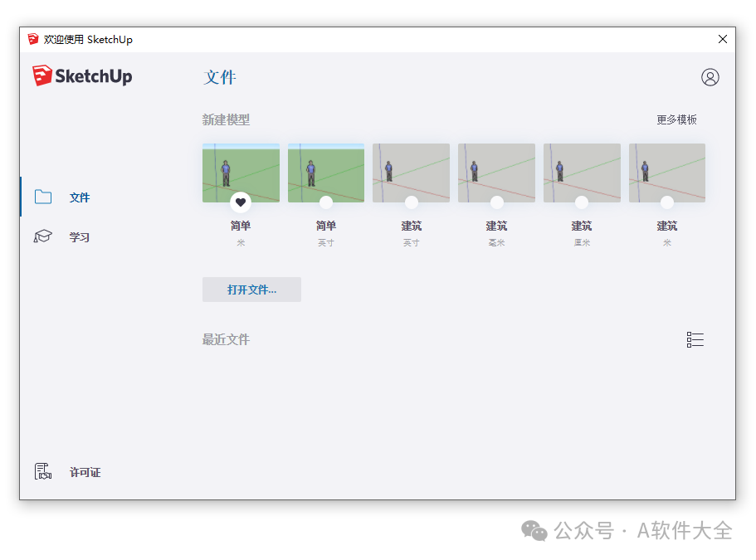Click the SketchUp logo in the sidebar
This screenshot has width=756, height=560.
click(82, 76)
